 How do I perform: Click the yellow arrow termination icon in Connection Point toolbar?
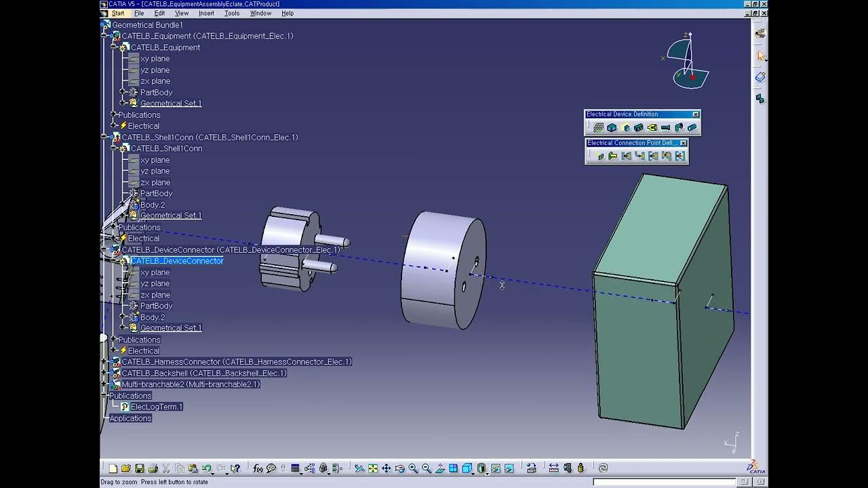click(x=613, y=156)
